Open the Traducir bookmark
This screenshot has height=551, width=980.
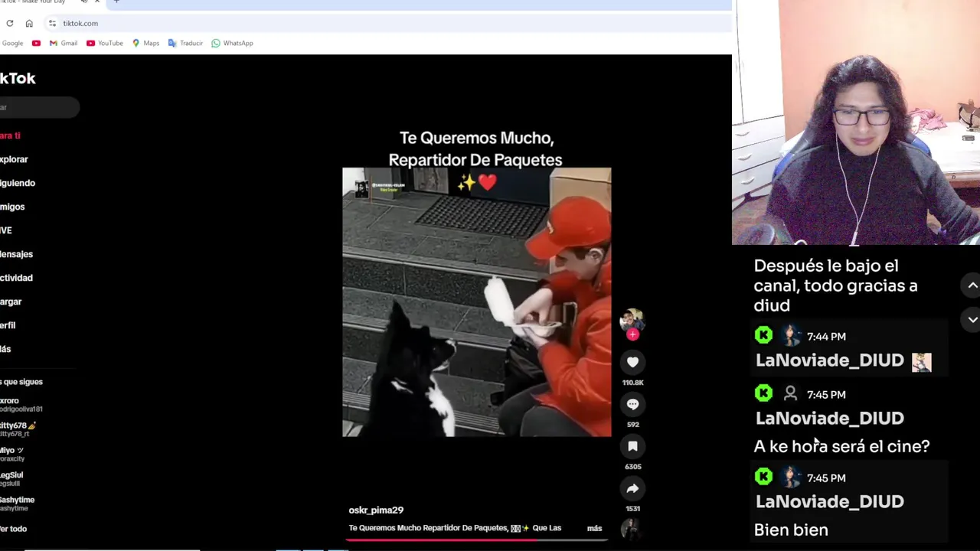point(186,43)
